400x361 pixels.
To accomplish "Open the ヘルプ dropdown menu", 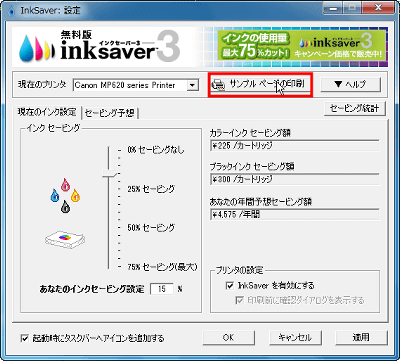I will 350,84.
